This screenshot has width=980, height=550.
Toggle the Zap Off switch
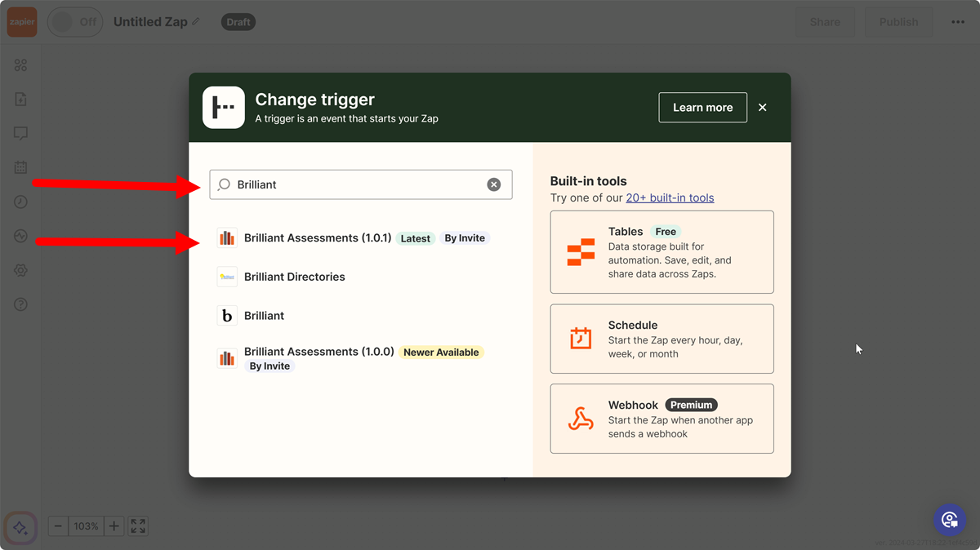coord(74,22)
